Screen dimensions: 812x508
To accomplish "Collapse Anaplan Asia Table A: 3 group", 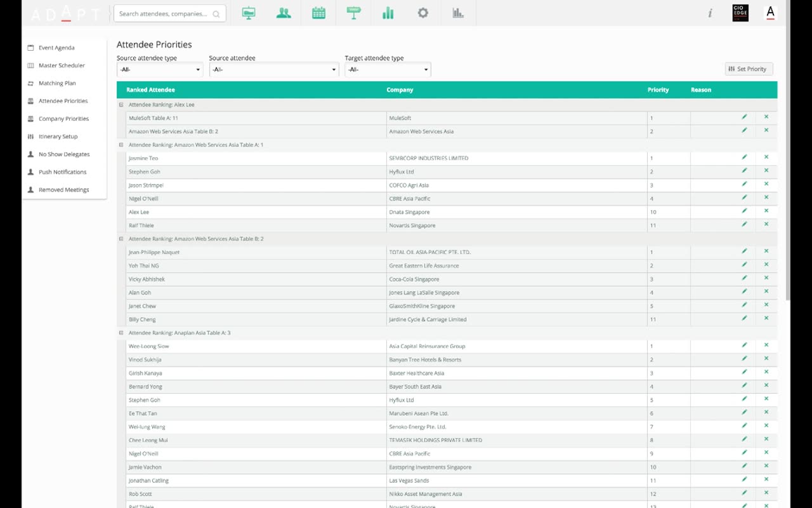I will 121,333.
